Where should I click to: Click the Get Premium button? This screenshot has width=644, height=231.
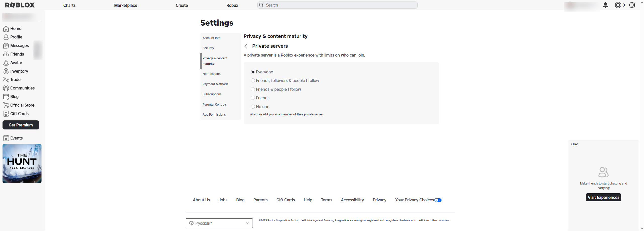pos(21,125)
